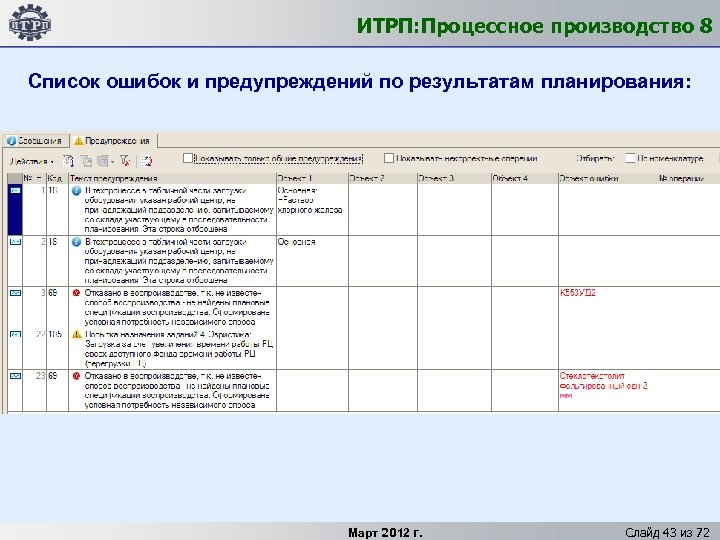Select row 3 envelope icon
Screen dimensions: 720x540
[x=15, y=293]
